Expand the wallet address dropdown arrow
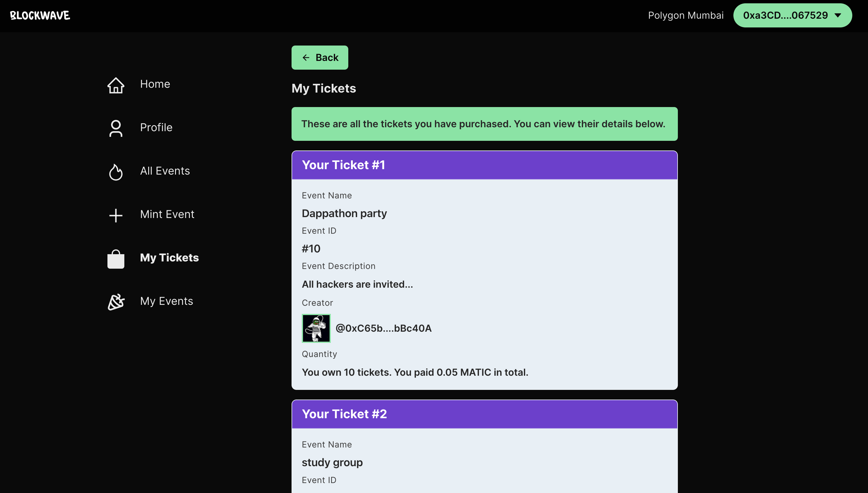 pyautogui.click(x=838, y=15)
